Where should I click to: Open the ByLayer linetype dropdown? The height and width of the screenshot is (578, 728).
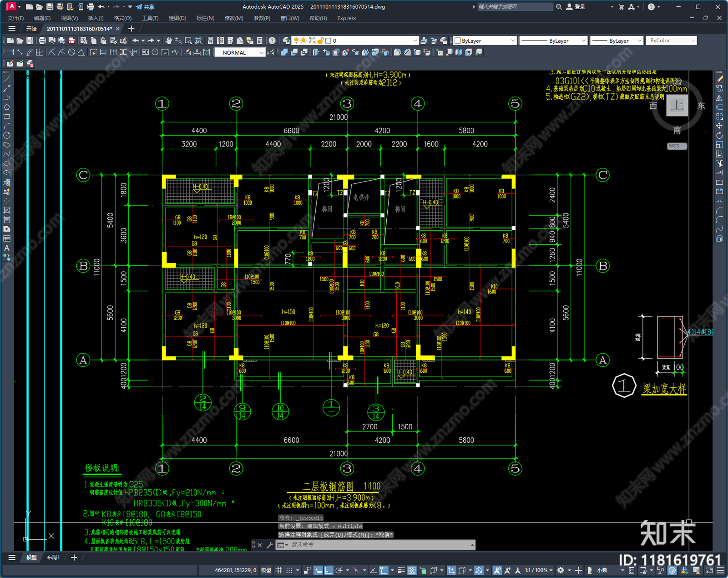click(553, 41)
